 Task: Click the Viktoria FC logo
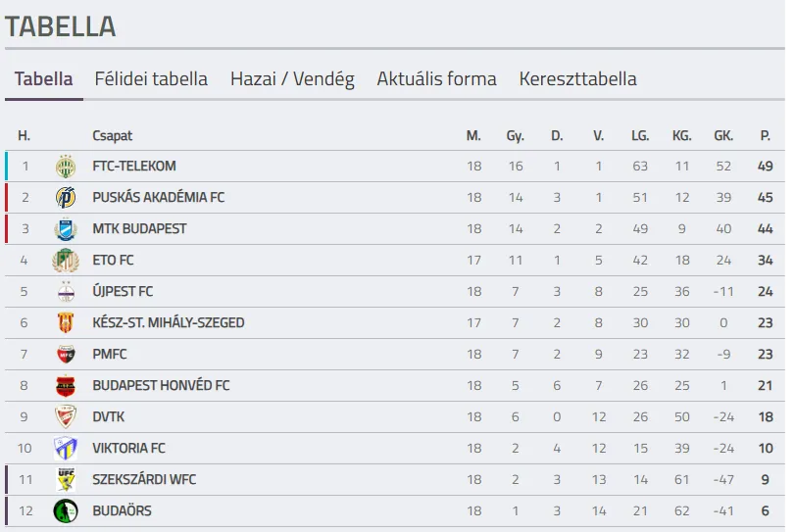pos(66,449)
